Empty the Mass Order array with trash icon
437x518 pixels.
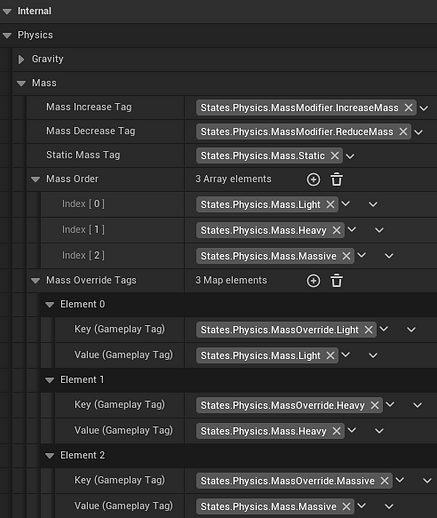click(x=337, y=179)
